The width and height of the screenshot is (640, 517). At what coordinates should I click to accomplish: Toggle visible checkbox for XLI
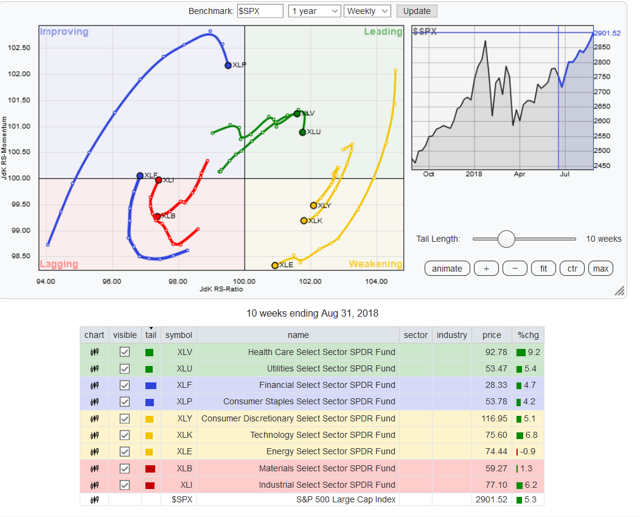point(124,485)
